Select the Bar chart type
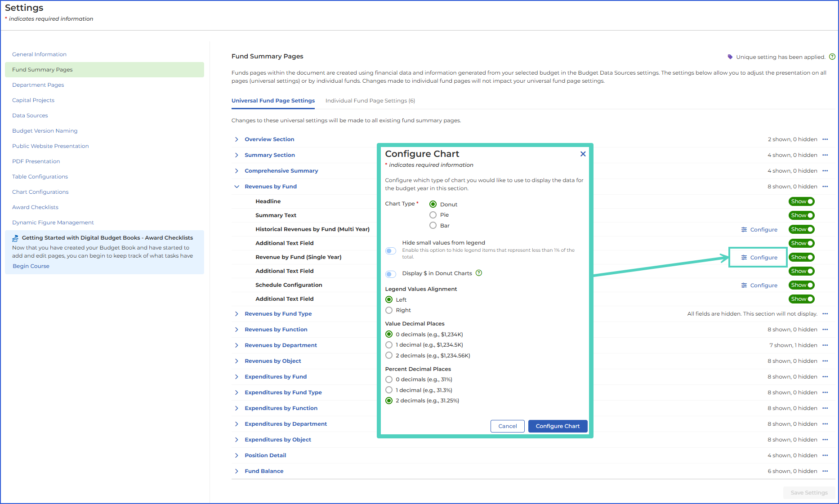 point(433,225)
